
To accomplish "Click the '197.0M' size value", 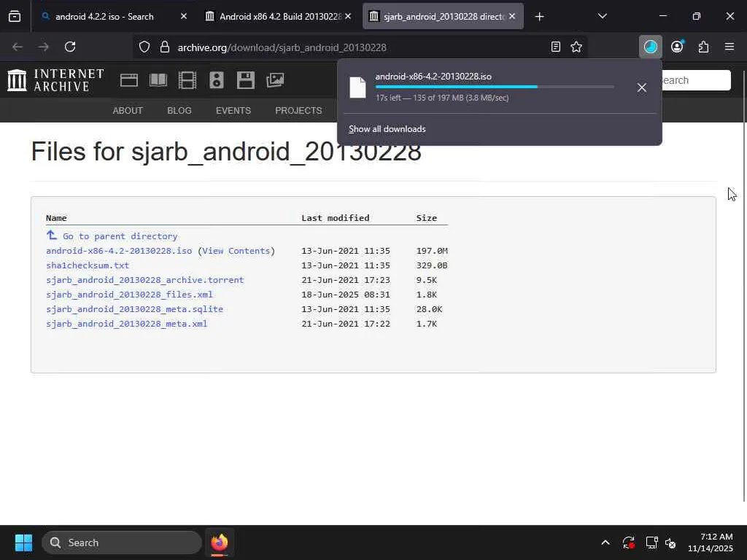I will pyautogui.click(x=432, y=251).
